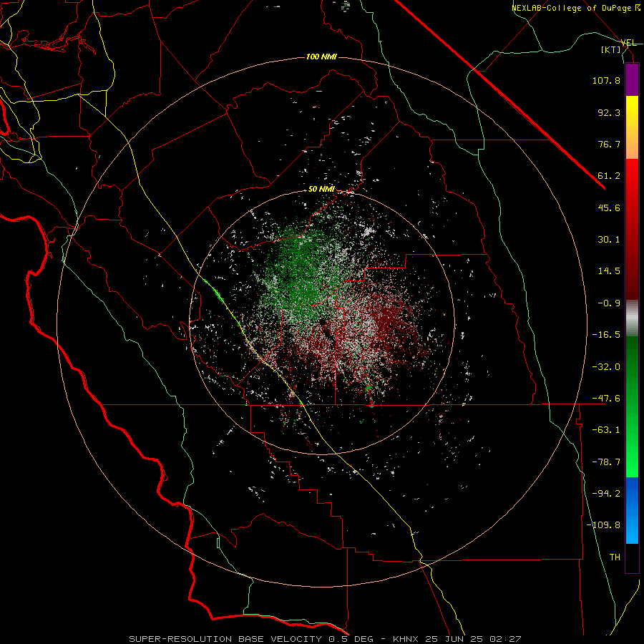Click the -32.0 velocity scale value
644x644 pixels.
606,367
